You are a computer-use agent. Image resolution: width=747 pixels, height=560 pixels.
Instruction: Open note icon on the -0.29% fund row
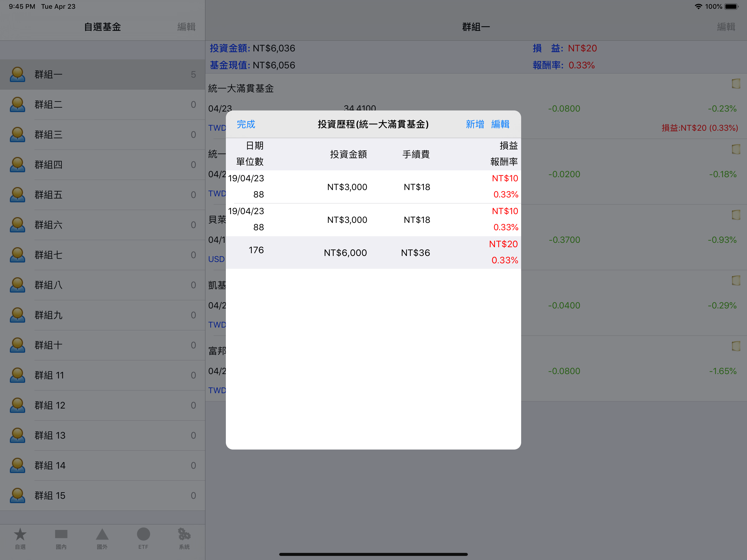(736, 280)
